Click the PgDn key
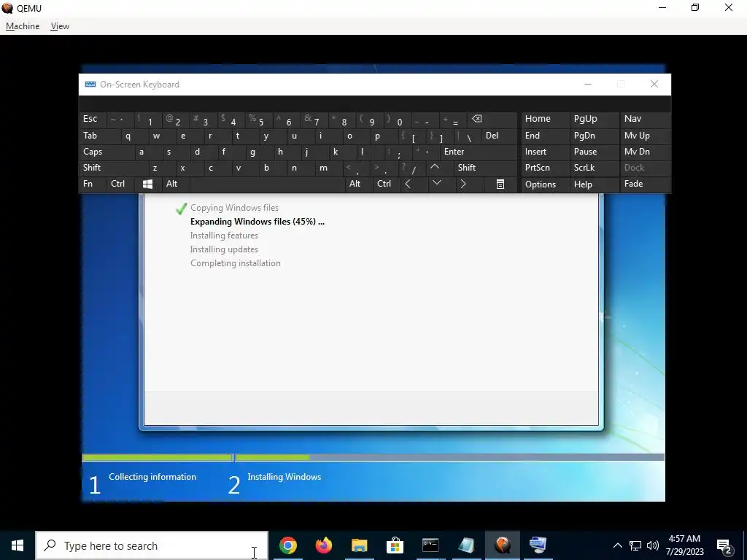 point(594,136)
